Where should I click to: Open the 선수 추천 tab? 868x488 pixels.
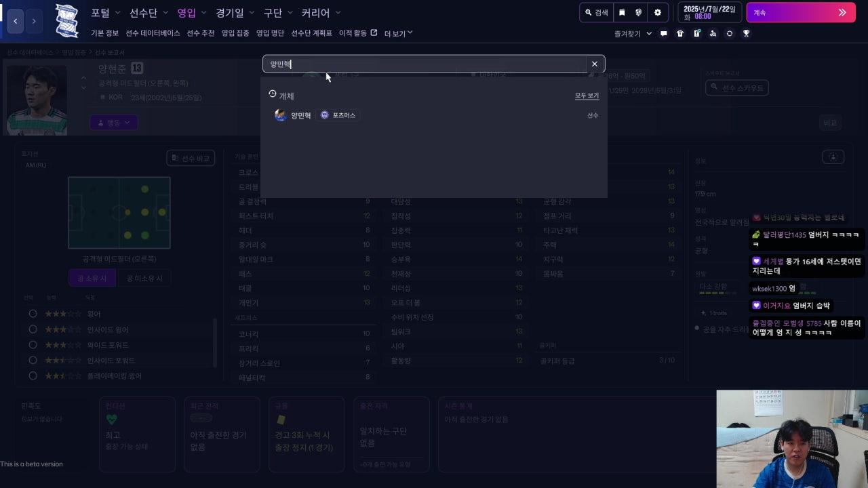click(201, 33)
